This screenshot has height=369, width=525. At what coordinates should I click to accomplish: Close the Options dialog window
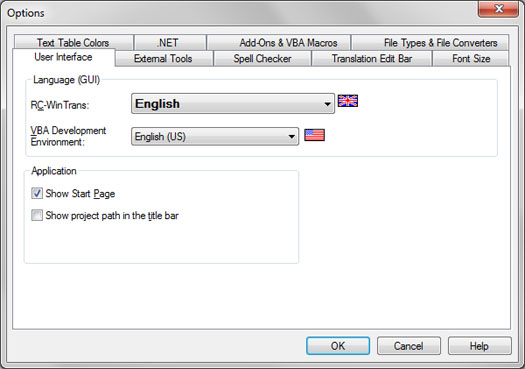click(498, 9)
